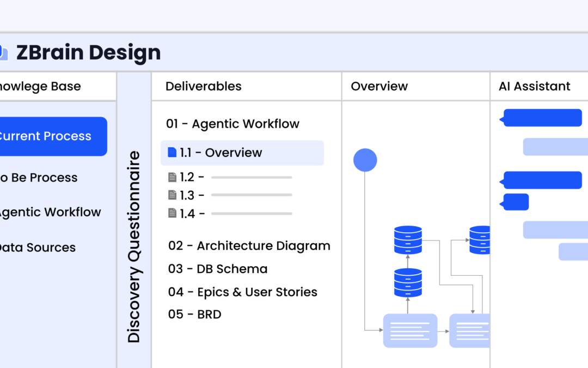Image resolution: width=588 pixels, height=368 pixels.
Task: Expand 01 - Agentic Workflow deliverable
Action: pos(232,124)
